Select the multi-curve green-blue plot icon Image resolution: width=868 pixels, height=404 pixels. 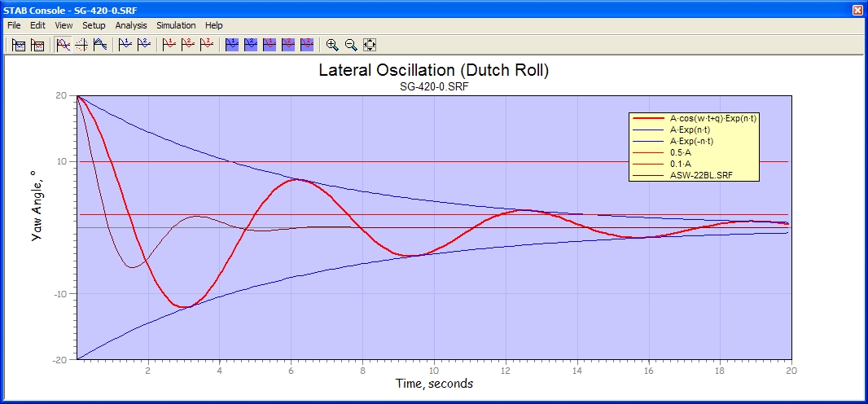point(100,46)
